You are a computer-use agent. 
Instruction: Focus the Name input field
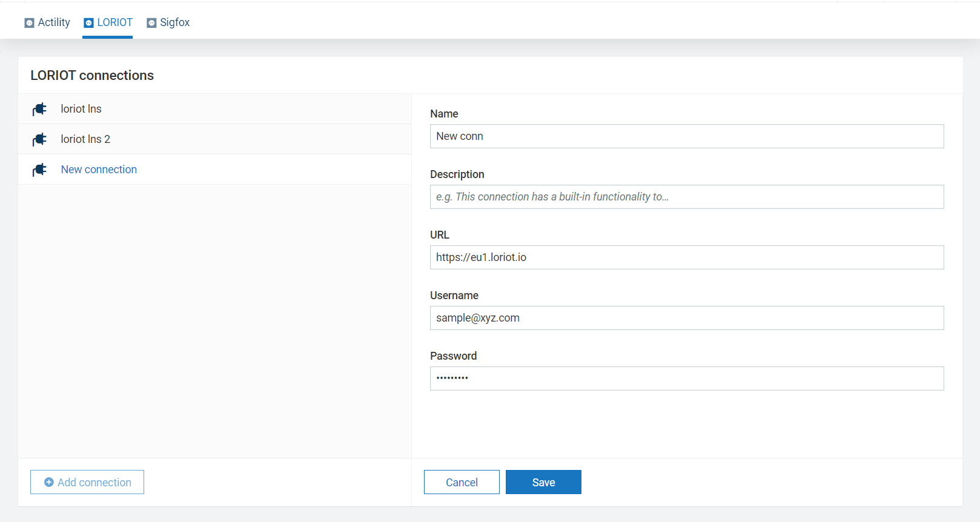click(x=686, y=136)
